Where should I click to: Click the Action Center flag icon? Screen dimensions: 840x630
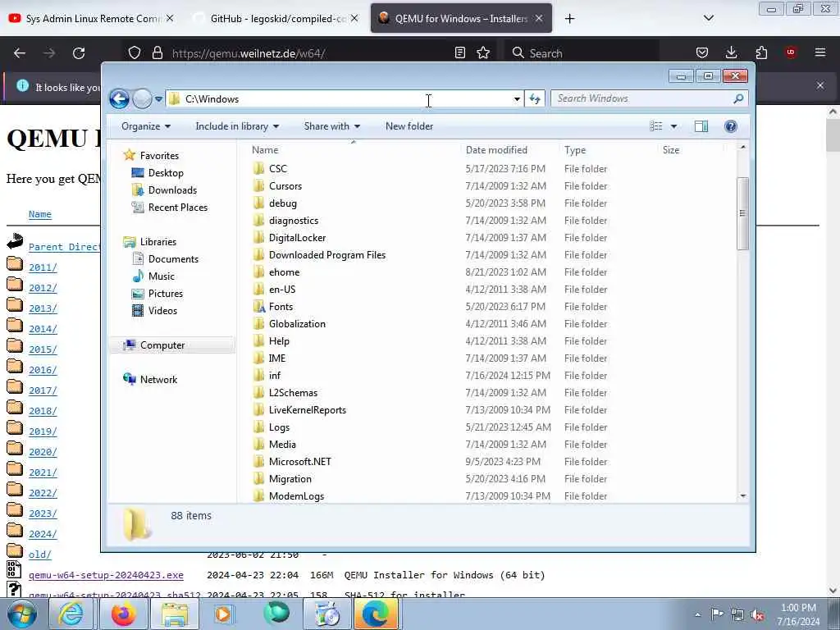[x=717, y=614]
